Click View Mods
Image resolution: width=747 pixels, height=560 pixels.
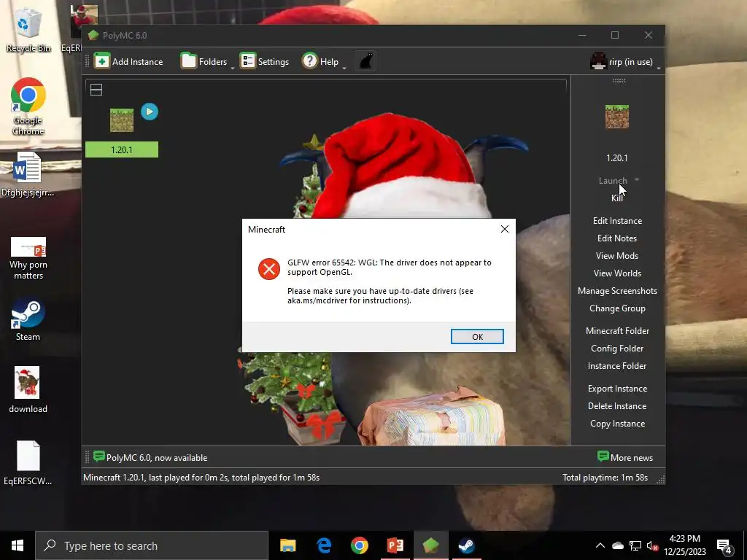coord(617,256)
